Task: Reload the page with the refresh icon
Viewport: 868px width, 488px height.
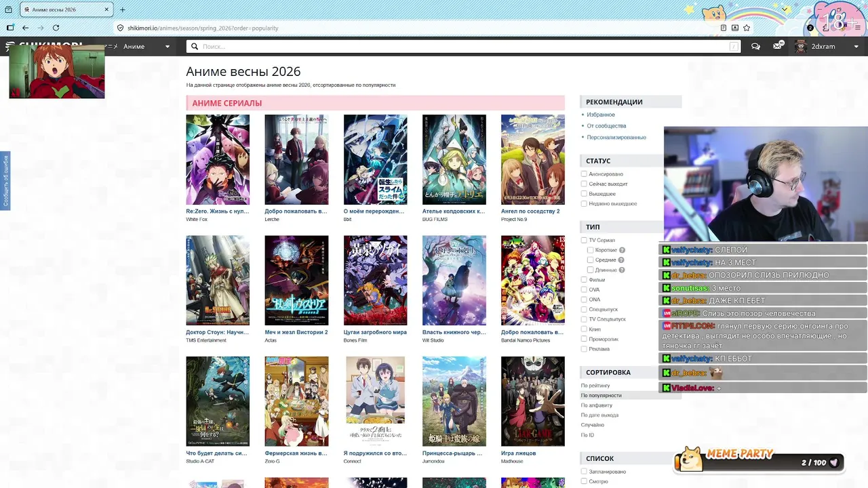Action: (56, 28)
